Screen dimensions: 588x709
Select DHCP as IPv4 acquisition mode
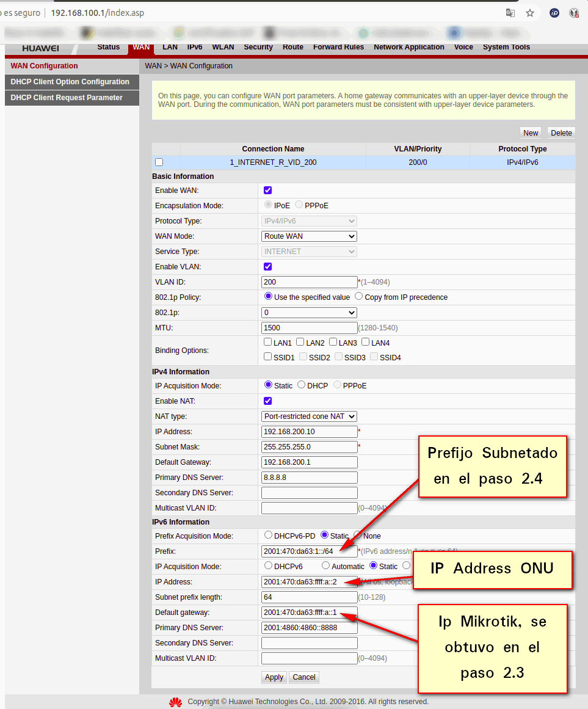301,385
